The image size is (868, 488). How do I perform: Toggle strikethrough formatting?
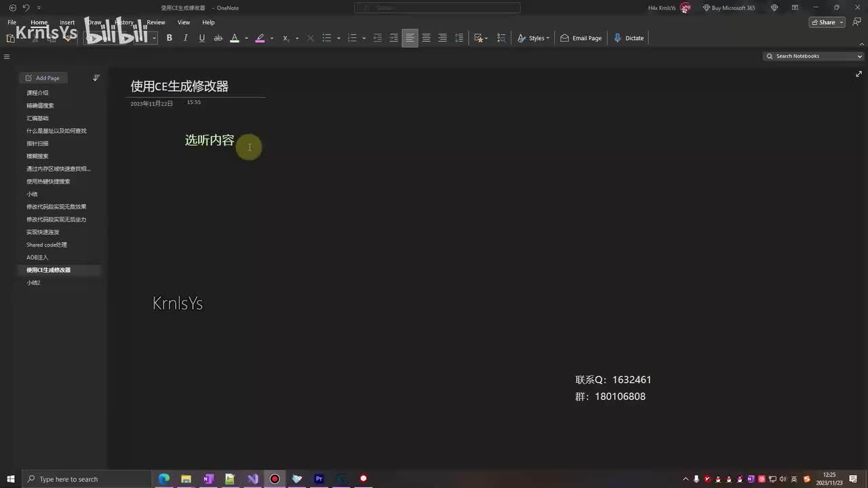point(218,38)
